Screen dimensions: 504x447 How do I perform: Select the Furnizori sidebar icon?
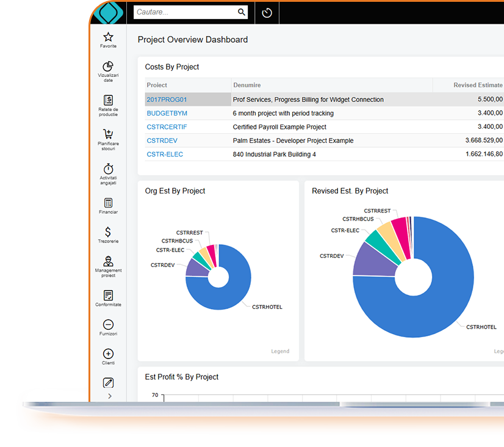[108, 324]
